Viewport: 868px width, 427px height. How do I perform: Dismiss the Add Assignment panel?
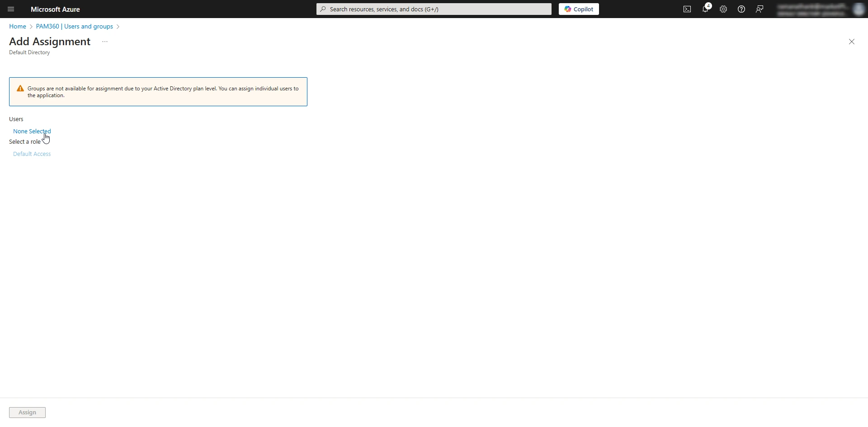[852, 41]
